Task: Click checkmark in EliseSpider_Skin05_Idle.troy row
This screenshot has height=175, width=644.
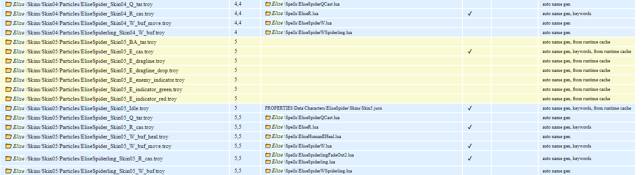Action: pos(470,108)
